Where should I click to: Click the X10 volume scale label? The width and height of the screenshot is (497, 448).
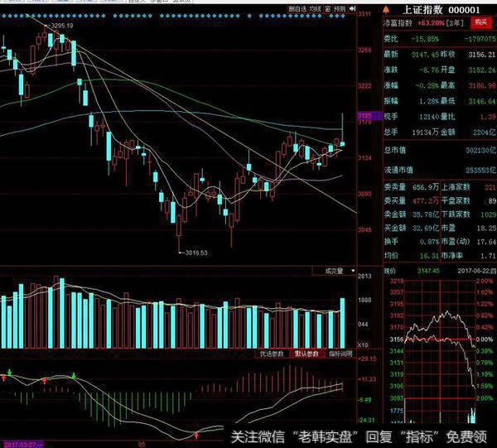pos(363,344)
